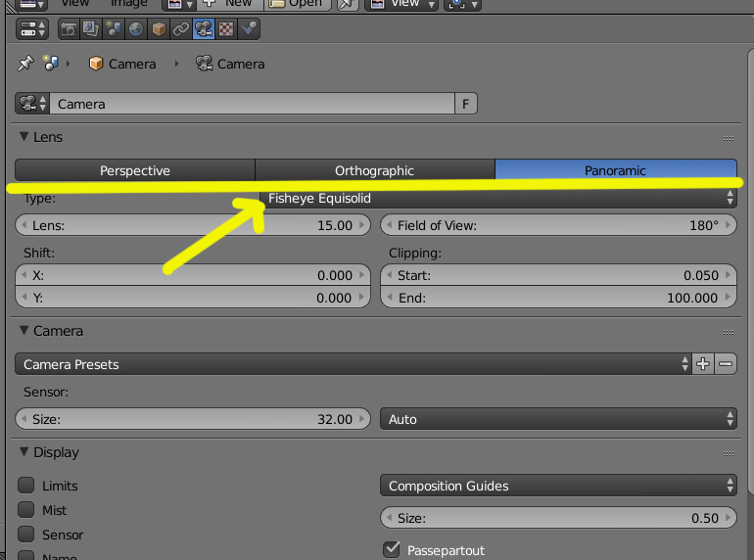Collapse the Display panel
The height and width of the screenshot is (560, 754).
pos(24,452)
